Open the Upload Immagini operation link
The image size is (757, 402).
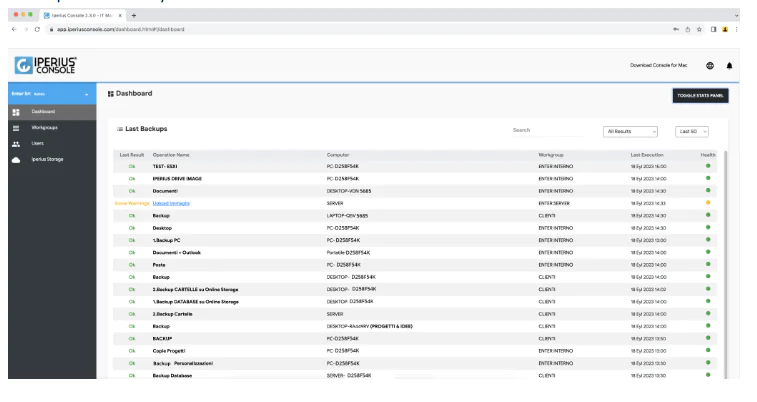(x=170, y=203)
